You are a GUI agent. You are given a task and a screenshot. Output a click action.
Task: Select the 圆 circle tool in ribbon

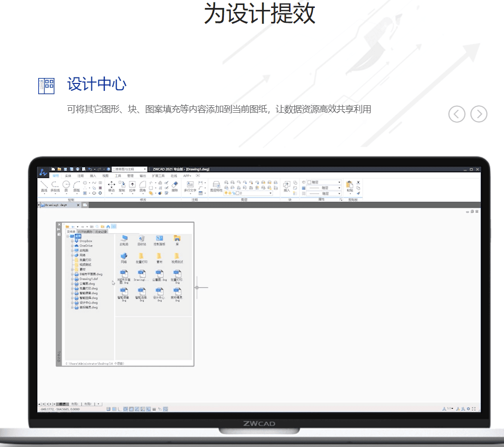click(66, 186)
